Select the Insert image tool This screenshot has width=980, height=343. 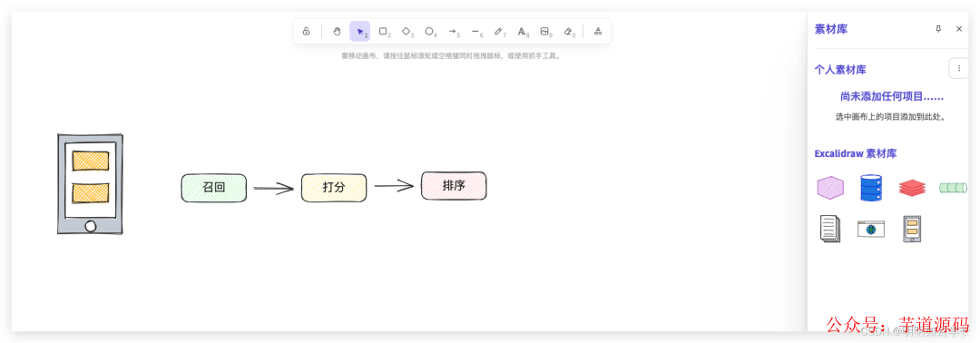(x=545, y=31)
